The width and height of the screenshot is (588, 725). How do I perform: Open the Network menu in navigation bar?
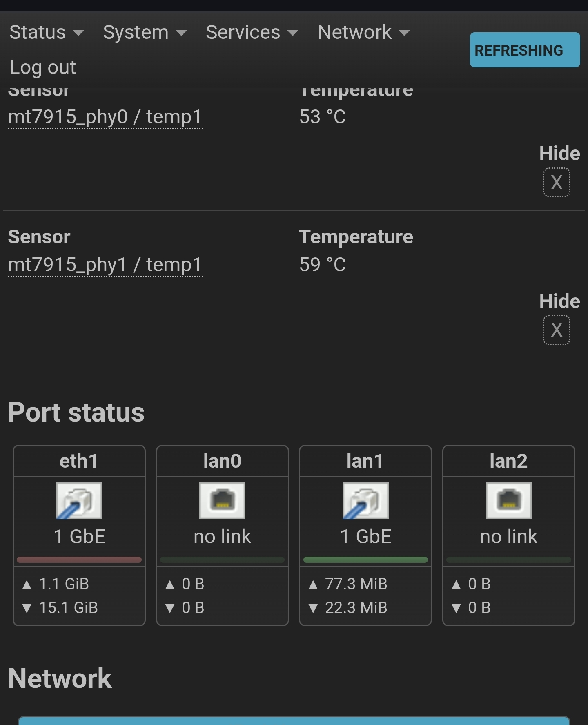(364, 32)
